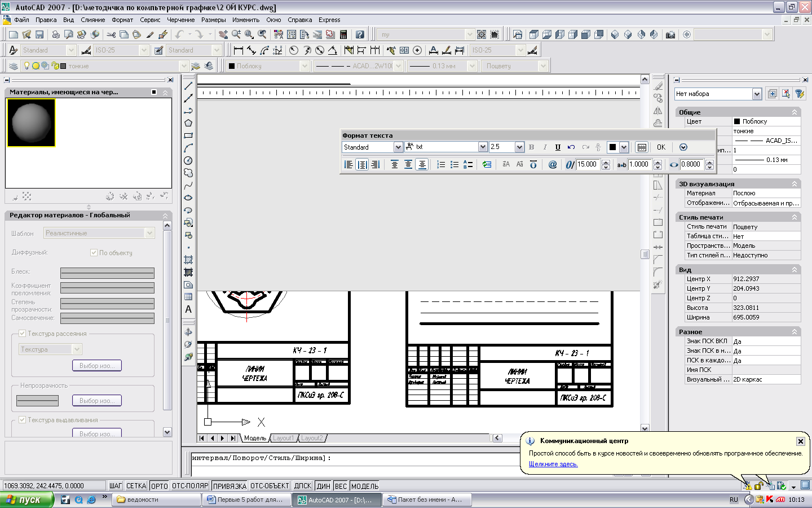
Task: Open the Нет набора selection dropdown
Action: point(757,94)
